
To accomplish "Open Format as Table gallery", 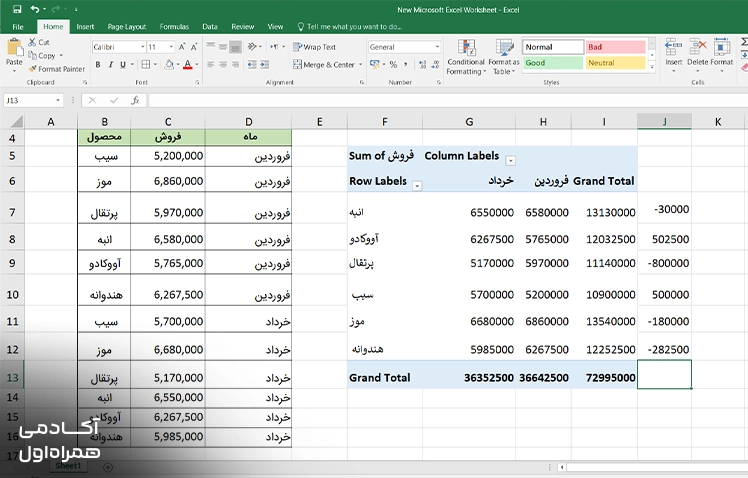I will click(504, 57).
